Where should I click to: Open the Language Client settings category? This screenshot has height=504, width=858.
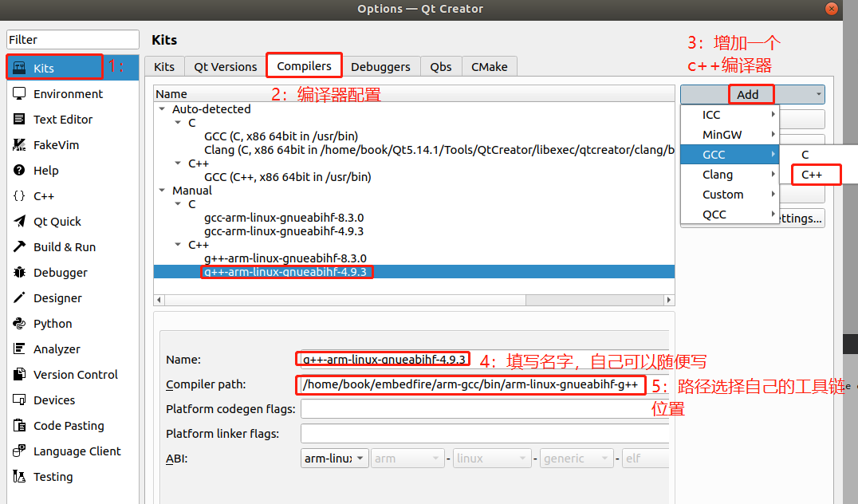pos(73,451)
